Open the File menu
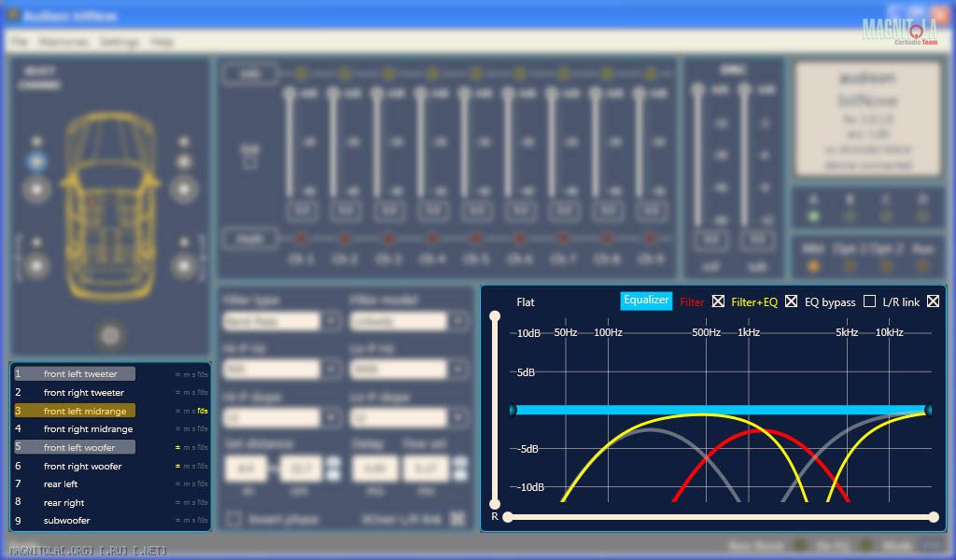Viewport: 956px width, 560px height. point(20,41)
